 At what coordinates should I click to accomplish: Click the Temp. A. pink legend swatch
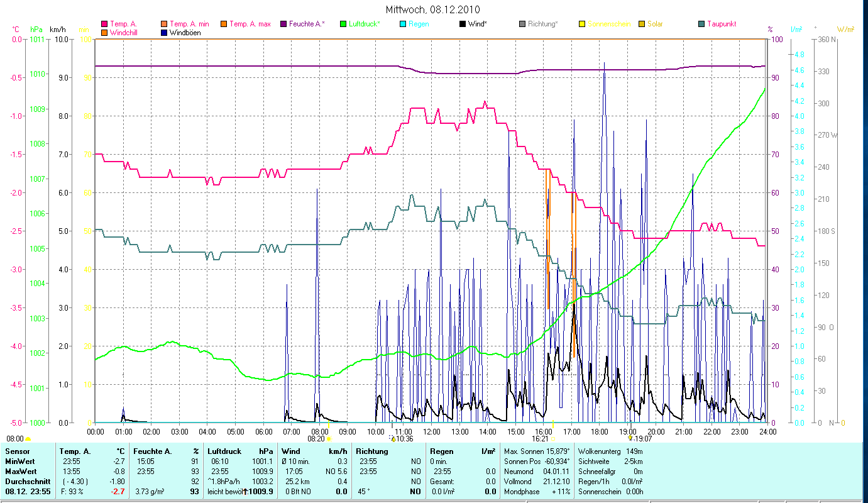tap(104, 24)
